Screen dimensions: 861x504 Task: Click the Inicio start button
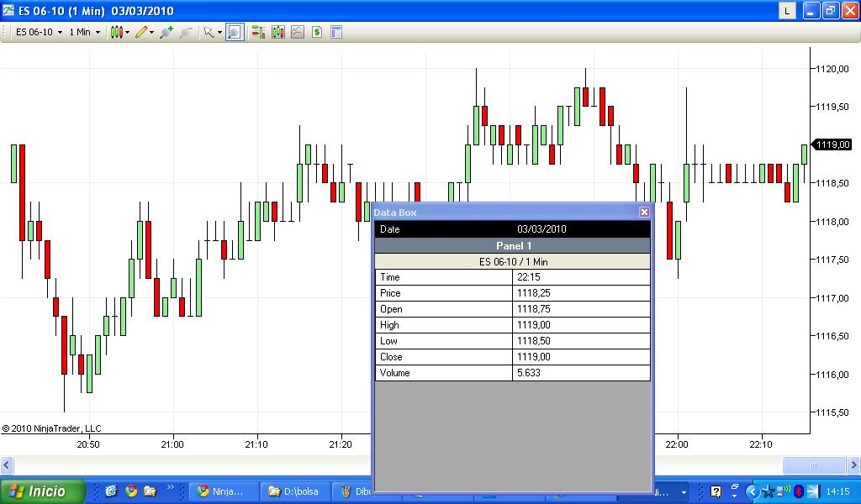click(42, 491)
